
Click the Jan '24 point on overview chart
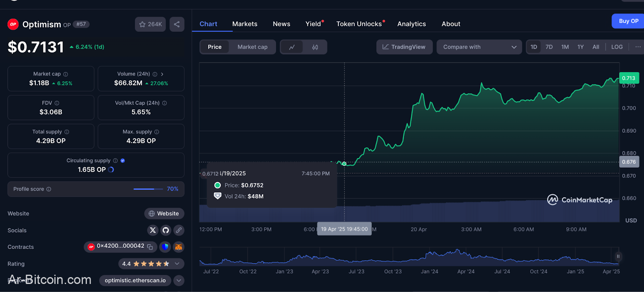(429, 271)
